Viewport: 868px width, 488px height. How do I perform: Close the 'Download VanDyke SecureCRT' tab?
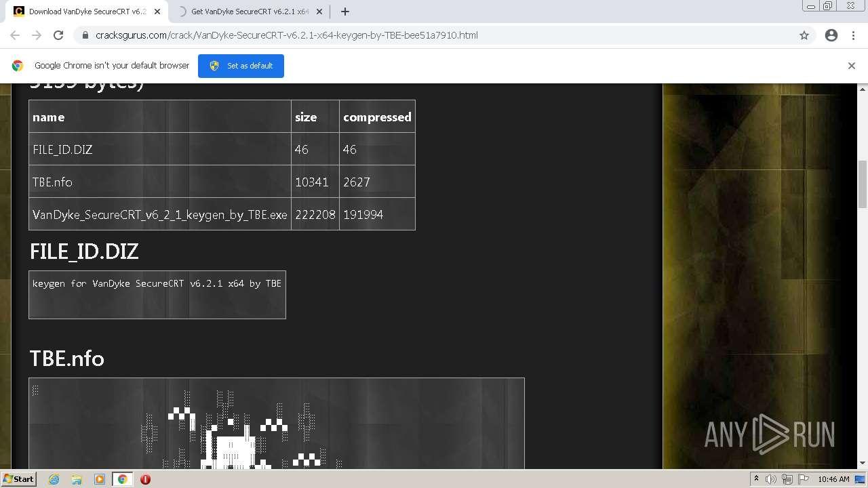(x=157, y=12)
